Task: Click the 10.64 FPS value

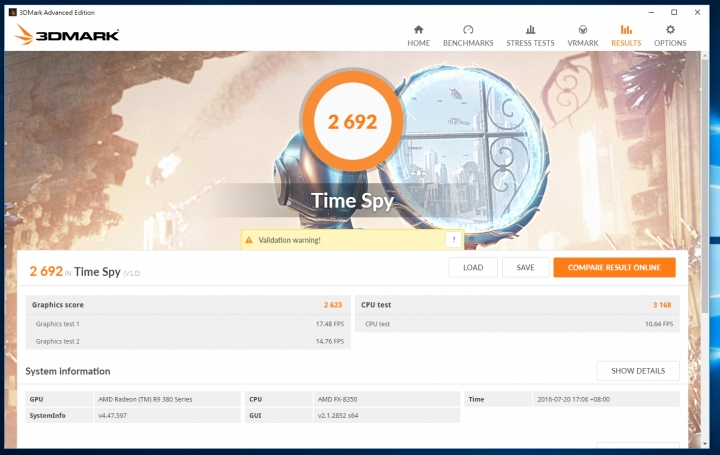Action: tap(659, 324)
